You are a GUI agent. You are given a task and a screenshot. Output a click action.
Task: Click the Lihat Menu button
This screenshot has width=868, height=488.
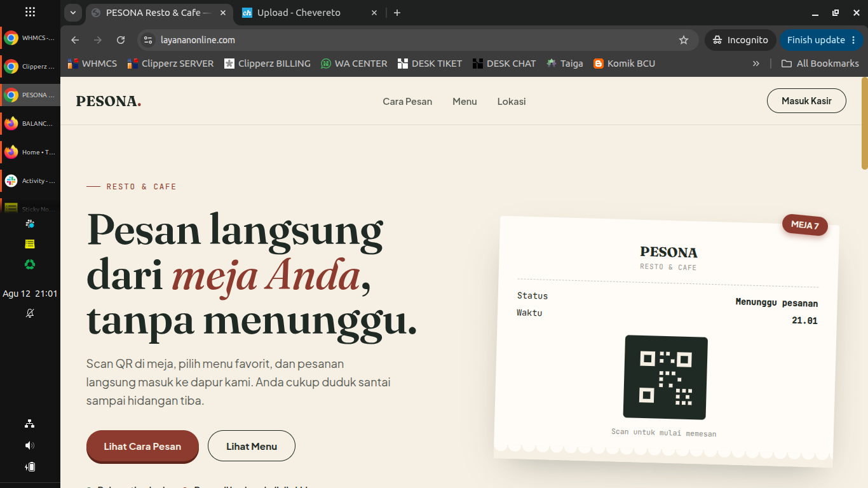pyautogui.click(x=252, y=446)
